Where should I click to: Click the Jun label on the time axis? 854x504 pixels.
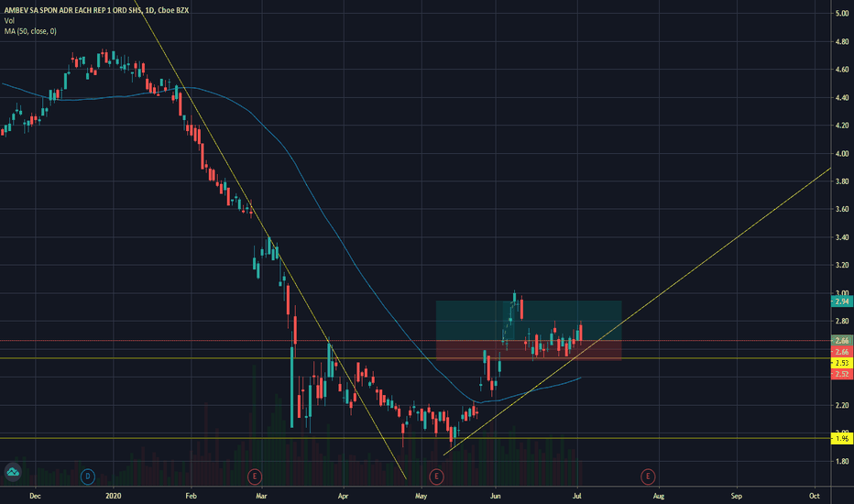495,496
